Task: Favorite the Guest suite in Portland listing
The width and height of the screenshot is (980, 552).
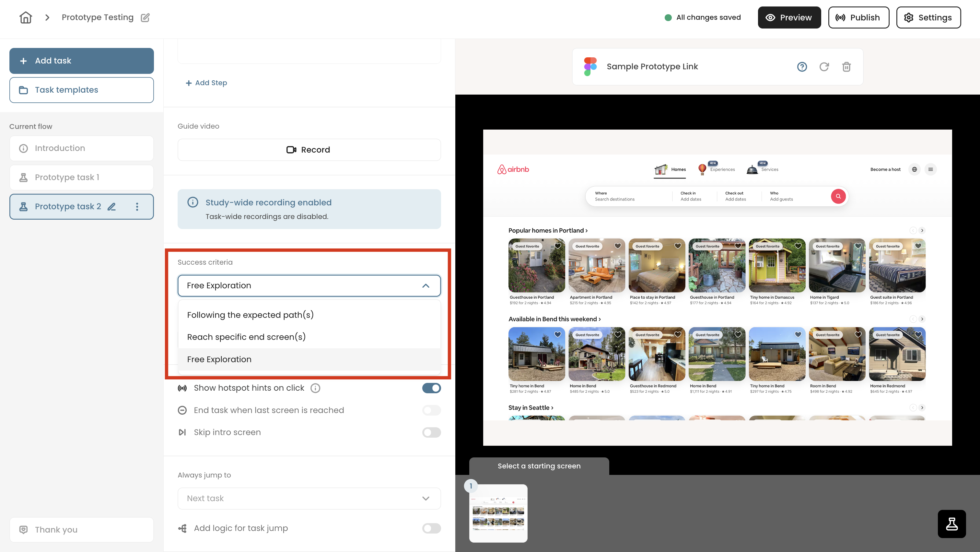Action: [x=918, y=246]
